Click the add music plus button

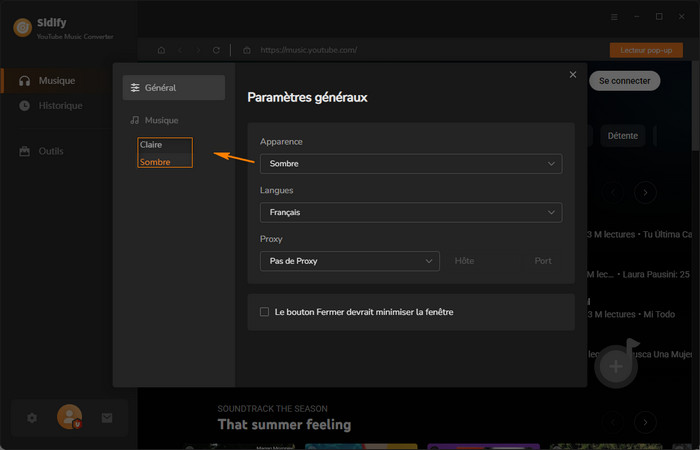[x=616, y=367]
